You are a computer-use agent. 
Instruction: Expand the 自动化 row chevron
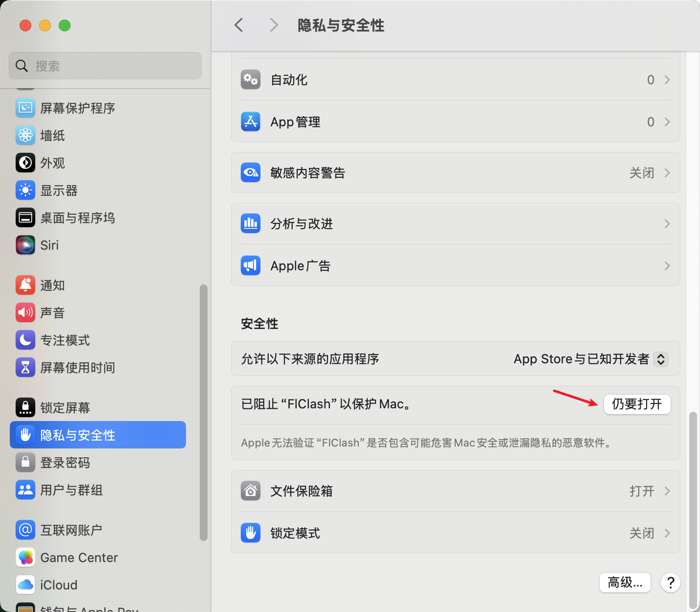[667, 80]
